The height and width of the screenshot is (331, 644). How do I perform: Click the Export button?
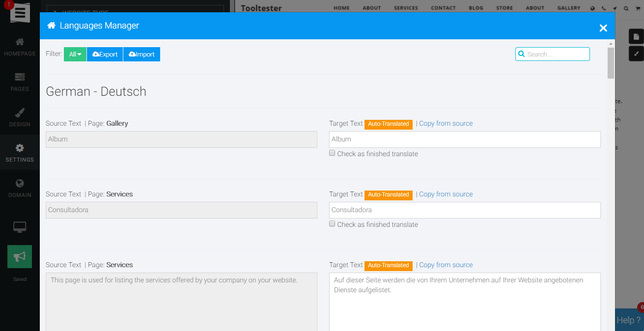coord(105,55)
